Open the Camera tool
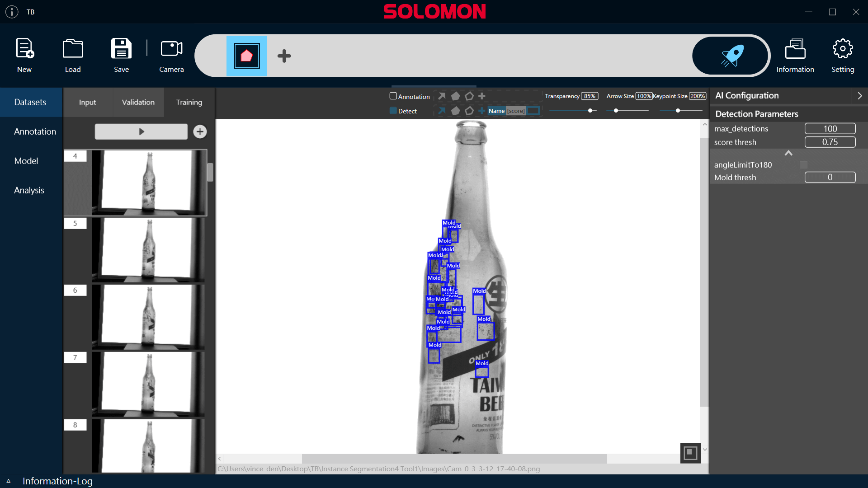Viewport: 868px width, 488px height. (x=171, y=54)
